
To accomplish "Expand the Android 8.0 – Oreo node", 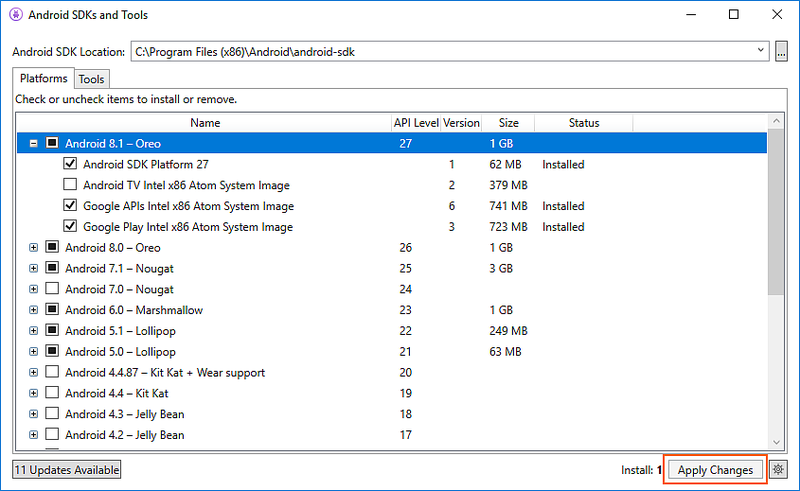I will point(34,247).
